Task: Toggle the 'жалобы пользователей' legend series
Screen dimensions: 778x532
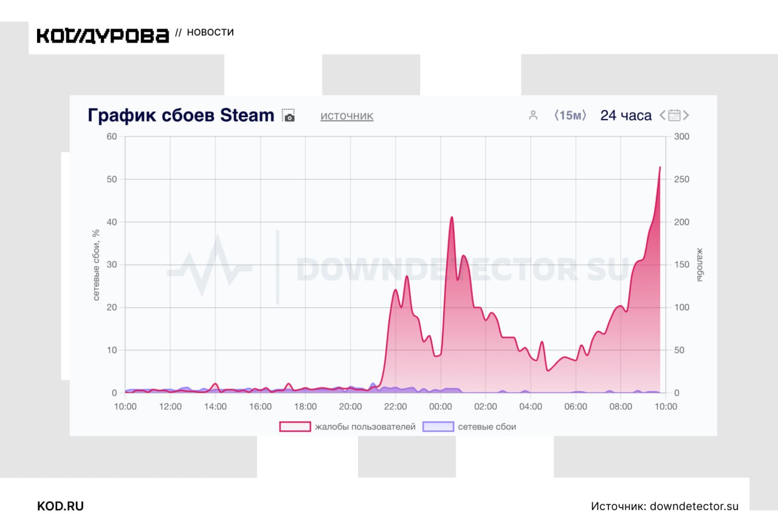Action: click(365, 427)
